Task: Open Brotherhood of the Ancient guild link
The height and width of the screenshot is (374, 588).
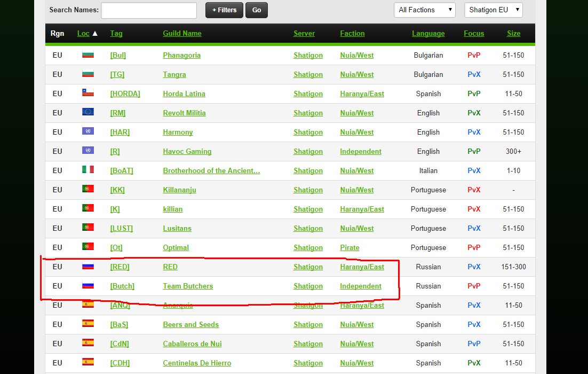Action: tap(211, 170)
